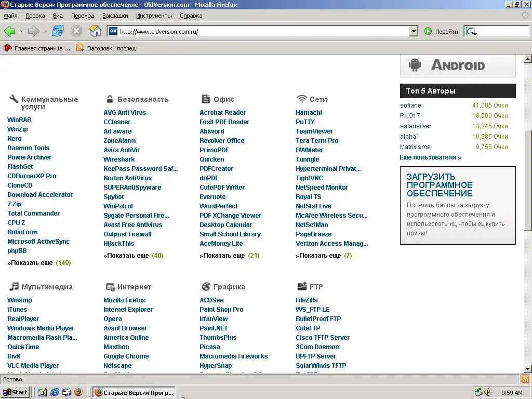Screen dimensions: 532x399
Task: Click the lock icon beside Безопасность
Action: (x=110, y=99)
